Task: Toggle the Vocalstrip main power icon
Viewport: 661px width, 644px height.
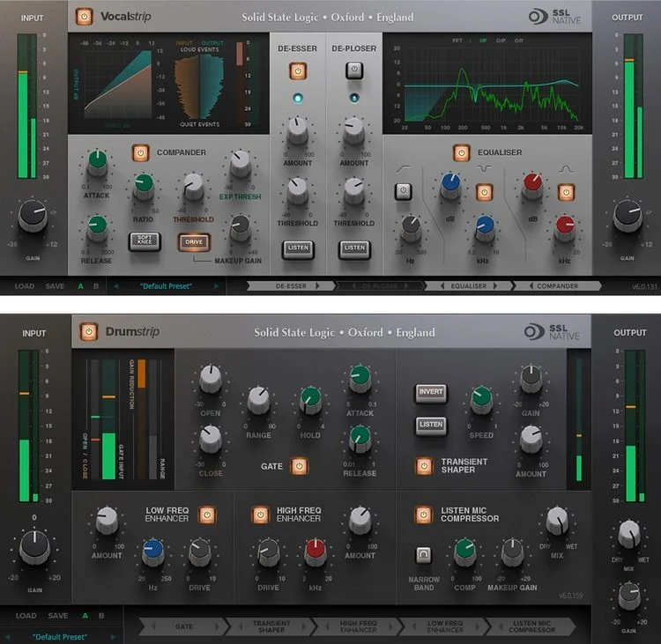Action: coord(84,16)
